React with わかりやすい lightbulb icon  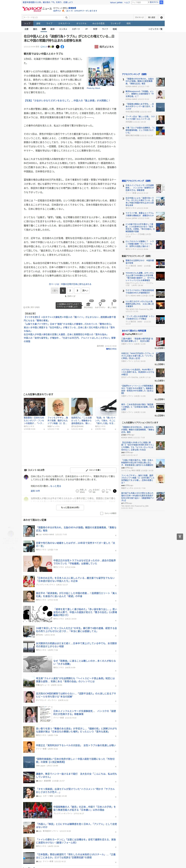tap(100, 304)
